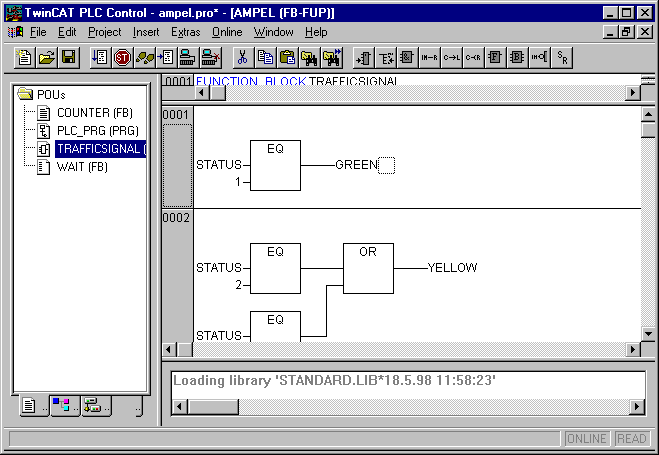Insert a function block with the B icon
The height and width of the screenshot is (455, 659).
pyautogui.click(x=517, y=58)
